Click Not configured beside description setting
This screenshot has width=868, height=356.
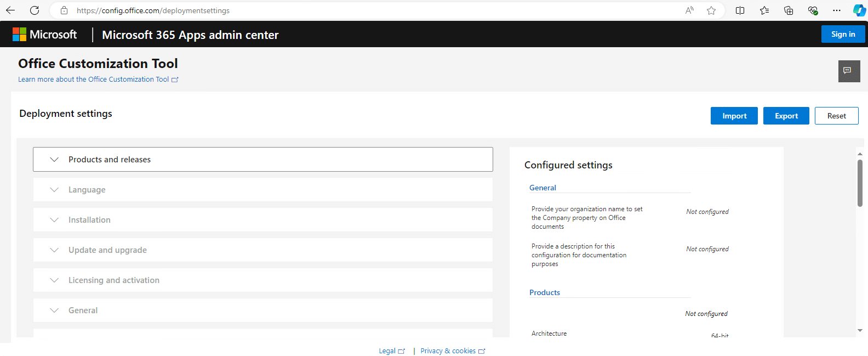pyautogui.click(x=707, y=249)
